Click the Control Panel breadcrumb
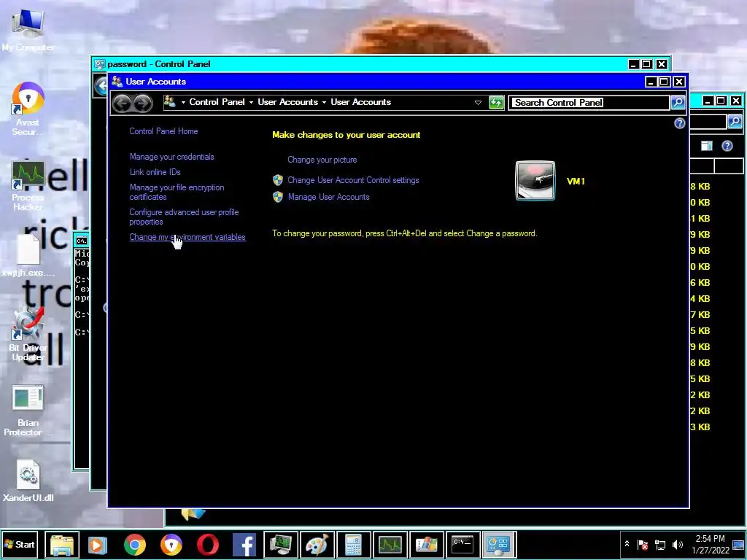747x560 pixels. 217,102
